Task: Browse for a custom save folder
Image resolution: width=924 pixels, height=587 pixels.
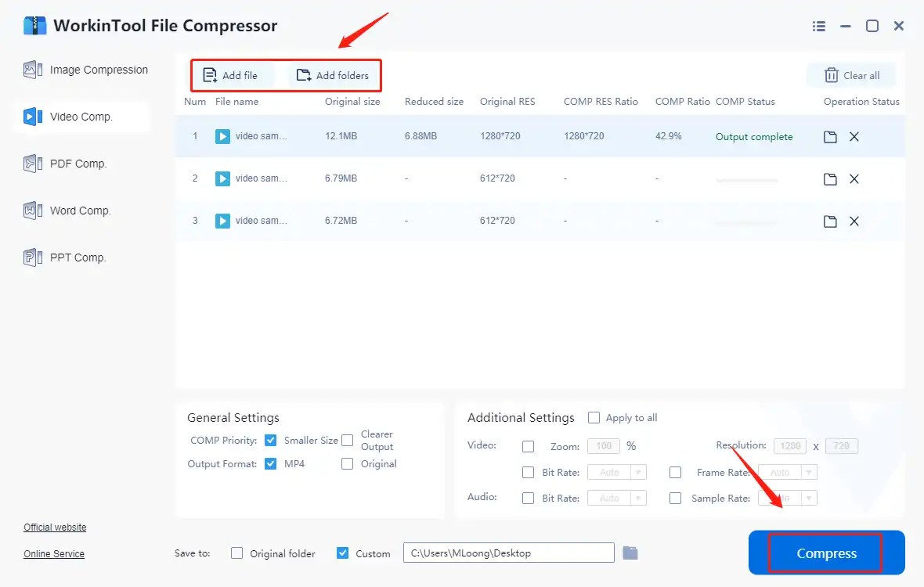Action: (631, 553)
